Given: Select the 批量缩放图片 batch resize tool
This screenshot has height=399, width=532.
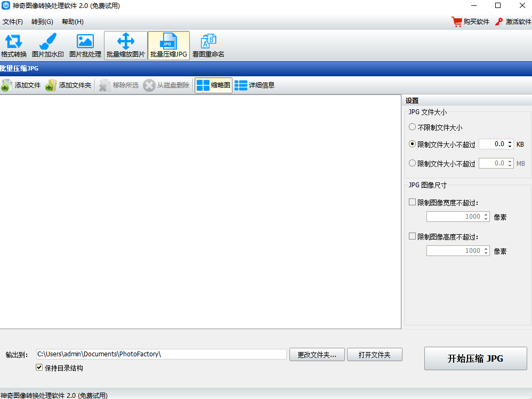Looking at the screenshot, I should pyautogui.click(x=125, y=45).
